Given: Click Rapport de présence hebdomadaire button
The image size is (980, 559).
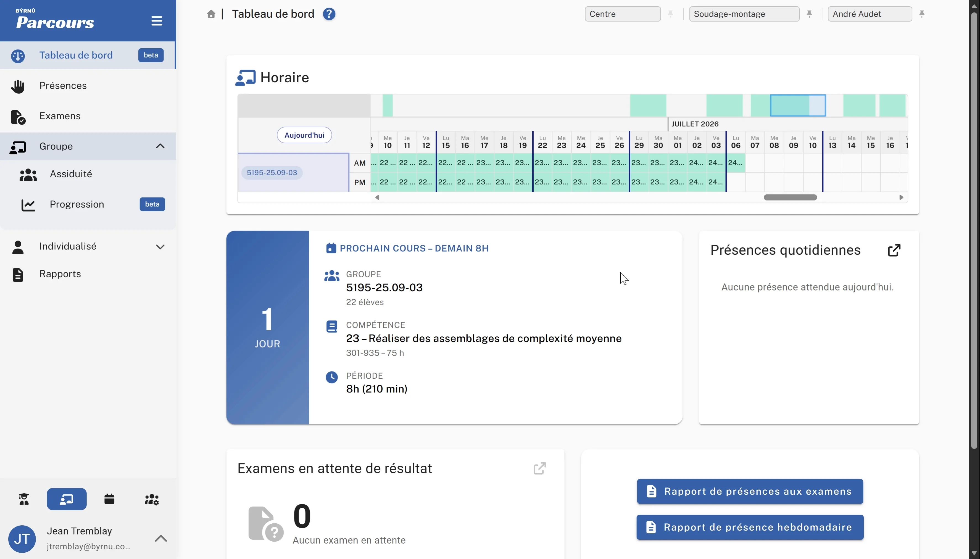Looking at the screenshot, I should 750,527.
